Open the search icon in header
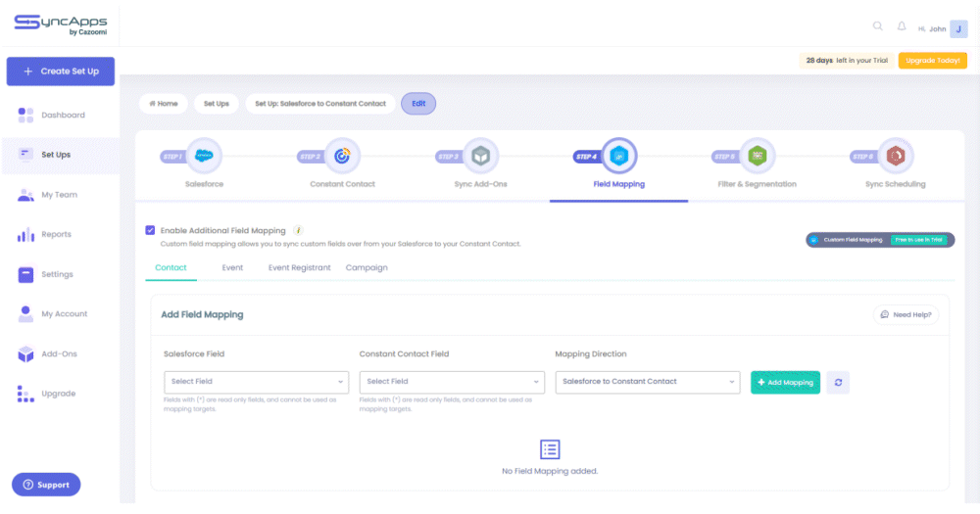Image resolution: width=980 pixels, height=514 pixels. tap(877, 26)
